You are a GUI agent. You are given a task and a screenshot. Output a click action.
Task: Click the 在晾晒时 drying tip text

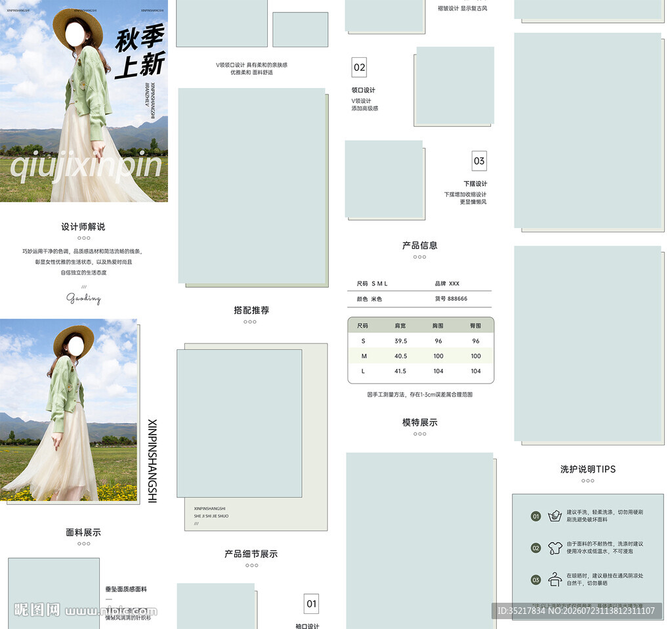(x=604, y=579)
